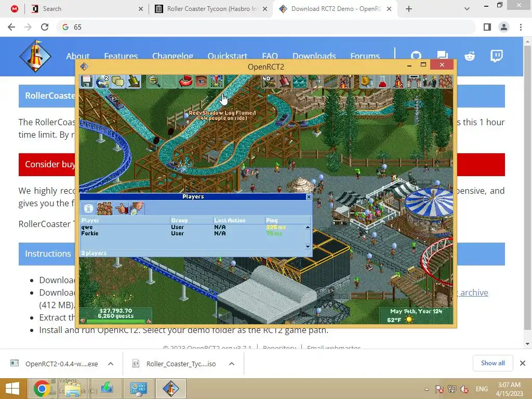Reload the current page

[x=45, y=27]
